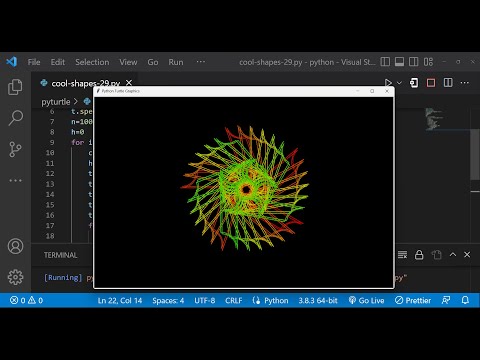Open output log in editor

[436, 255]
